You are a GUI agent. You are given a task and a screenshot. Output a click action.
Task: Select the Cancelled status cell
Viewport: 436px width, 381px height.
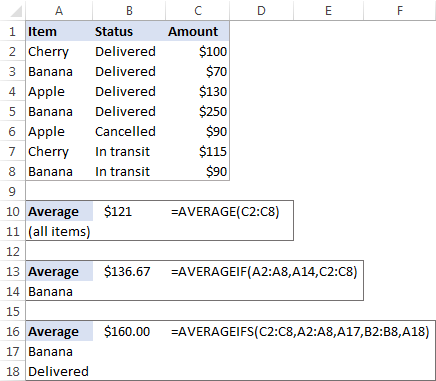pos(129,131)
